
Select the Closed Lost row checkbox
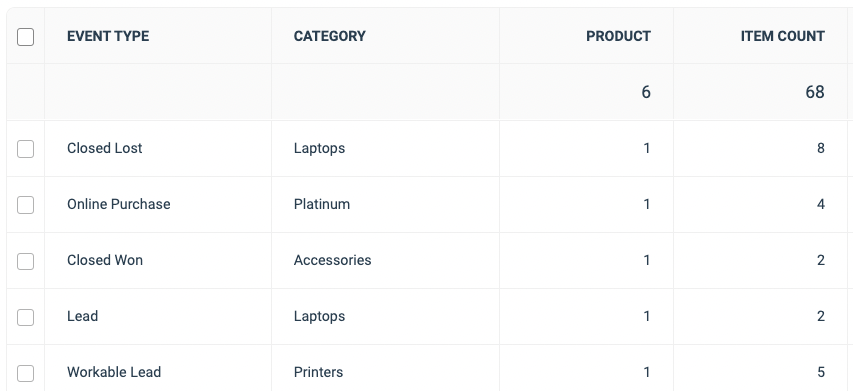pyautogui.click(x=26, y=149)
